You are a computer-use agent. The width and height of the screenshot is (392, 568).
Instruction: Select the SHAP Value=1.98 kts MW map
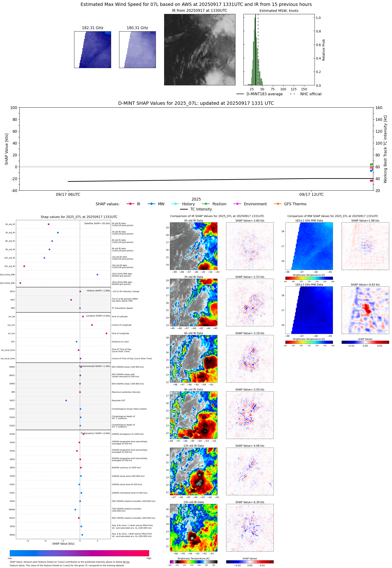[365, 246]
